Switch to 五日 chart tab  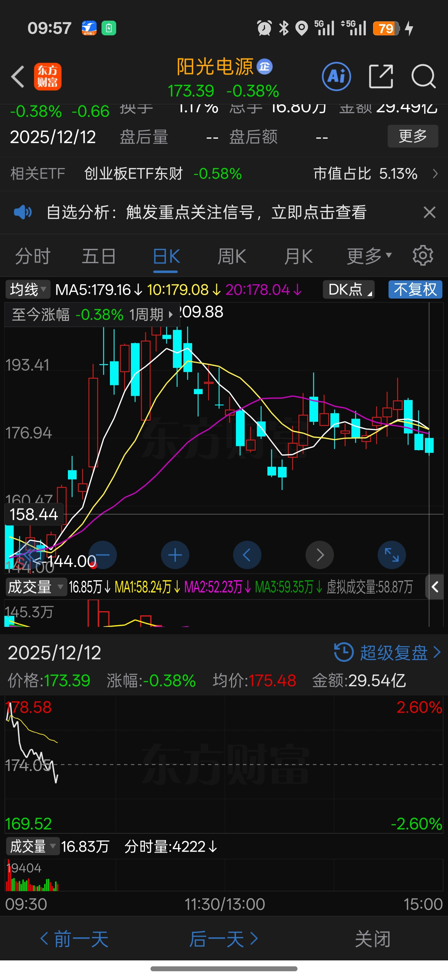coord(99,256)
